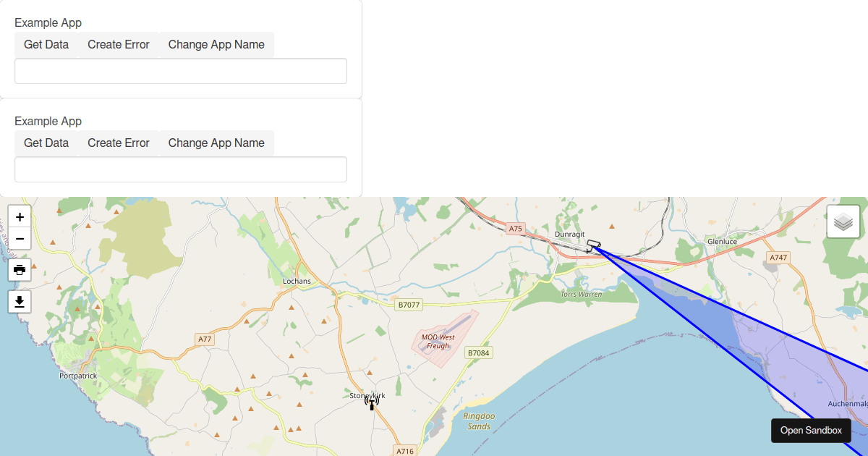Click Change App Name in the first Example App
Screen dimensions: 868x456
pyautogui.click(x=216, y=44)
